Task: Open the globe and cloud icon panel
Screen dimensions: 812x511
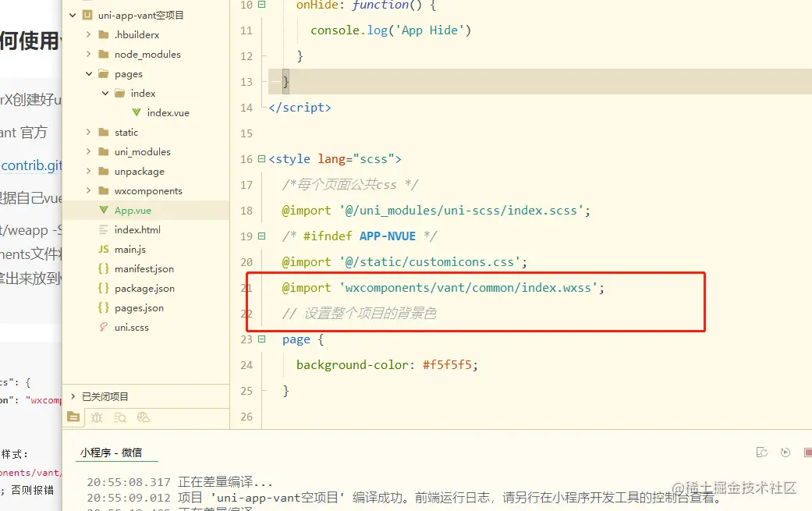Action: 144,417
